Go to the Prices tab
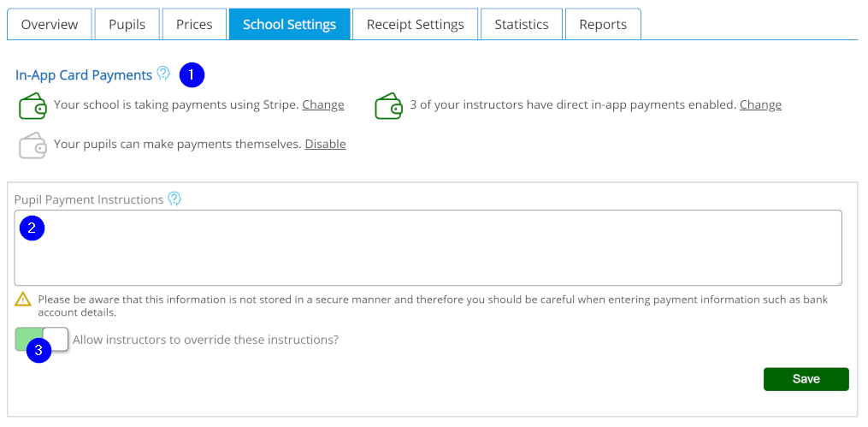868x427 pixels. click(x=194, y=24)
